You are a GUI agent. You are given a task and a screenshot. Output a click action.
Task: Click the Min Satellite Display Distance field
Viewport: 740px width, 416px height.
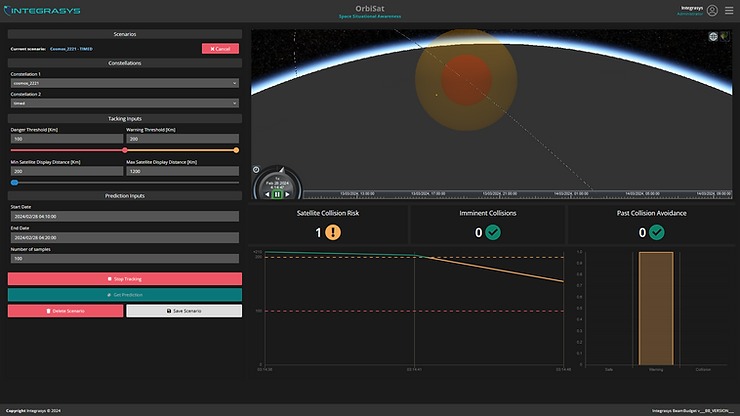(x=67, y=171)
